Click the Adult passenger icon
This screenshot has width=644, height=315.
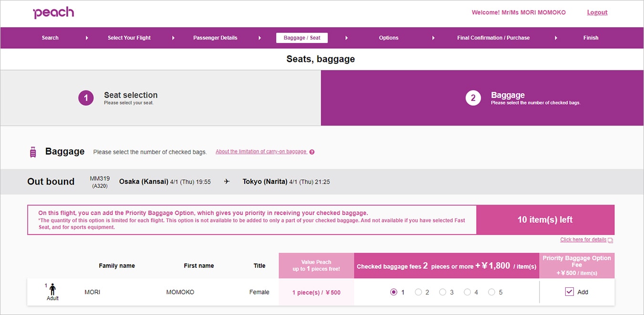click(52, 289)
